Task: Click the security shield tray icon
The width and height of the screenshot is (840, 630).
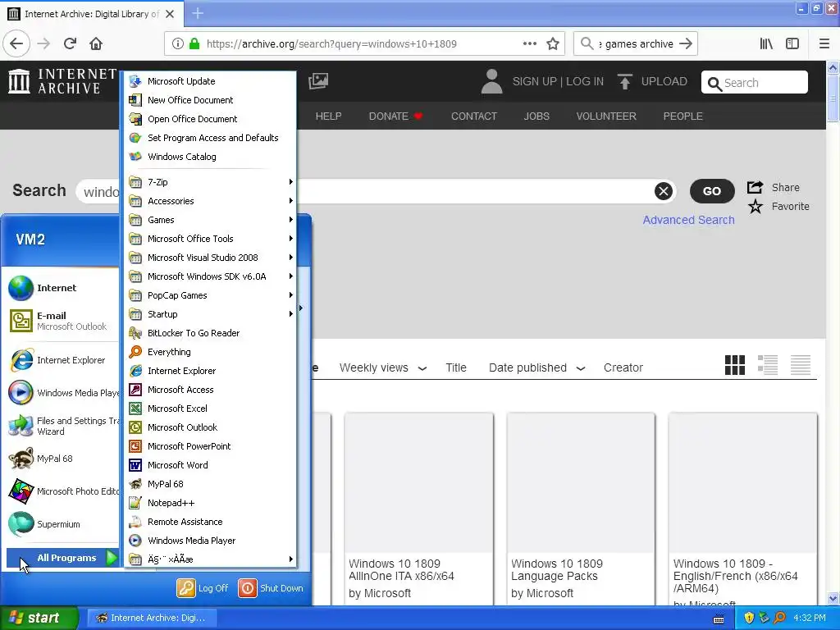Action: tap(749, 618)
